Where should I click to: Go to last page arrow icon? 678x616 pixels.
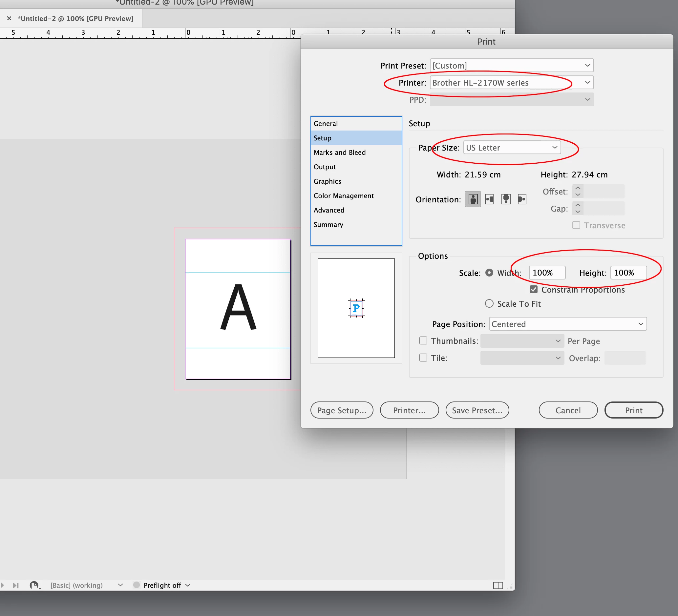15,585
